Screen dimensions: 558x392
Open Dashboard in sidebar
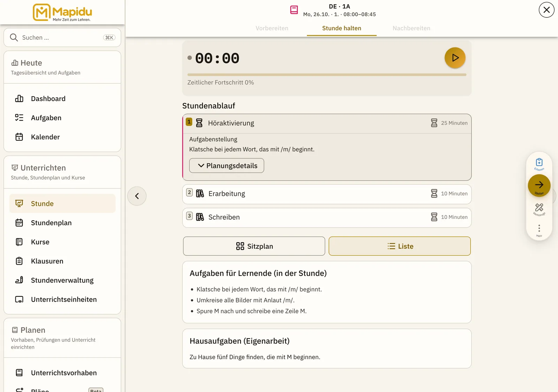click(x=62, y=99)
